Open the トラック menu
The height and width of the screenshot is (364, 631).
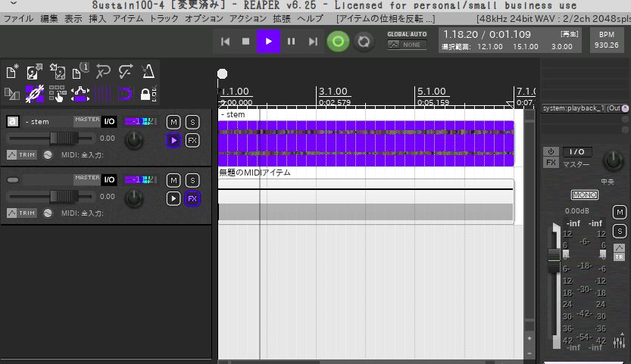point(164,18)
